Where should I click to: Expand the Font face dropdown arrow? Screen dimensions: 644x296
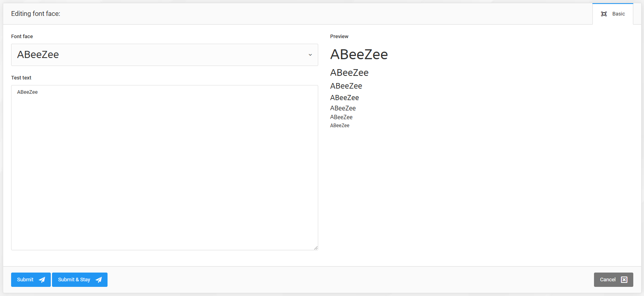tap(310, 55)
